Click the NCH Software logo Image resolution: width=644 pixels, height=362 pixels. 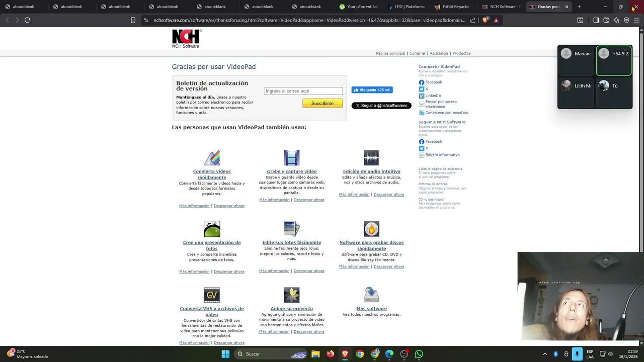click(187, 39)
